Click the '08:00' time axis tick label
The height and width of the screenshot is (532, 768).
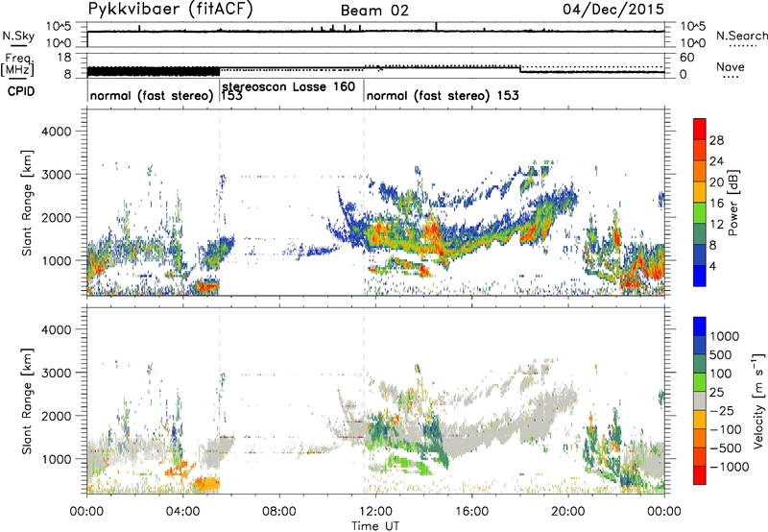[279, 512]
